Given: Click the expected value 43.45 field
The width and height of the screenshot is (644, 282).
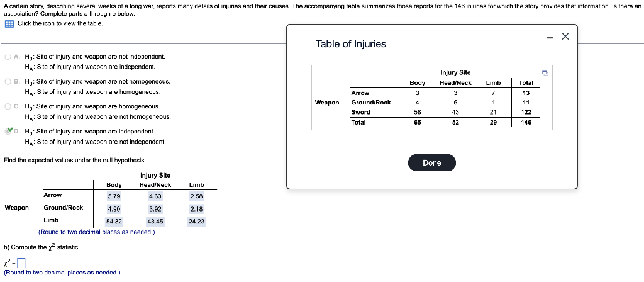Looking at the screenshot, I should tap(155, 222).
